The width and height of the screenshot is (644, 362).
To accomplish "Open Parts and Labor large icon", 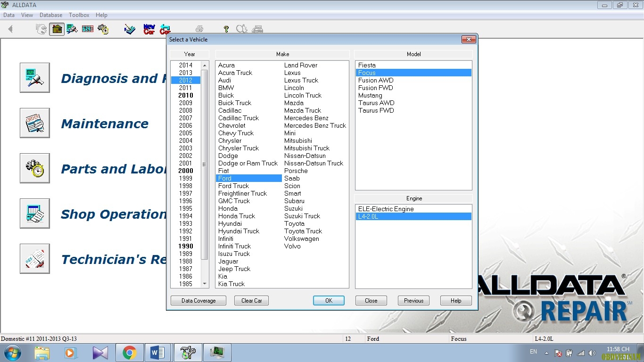I will point(35,168).
